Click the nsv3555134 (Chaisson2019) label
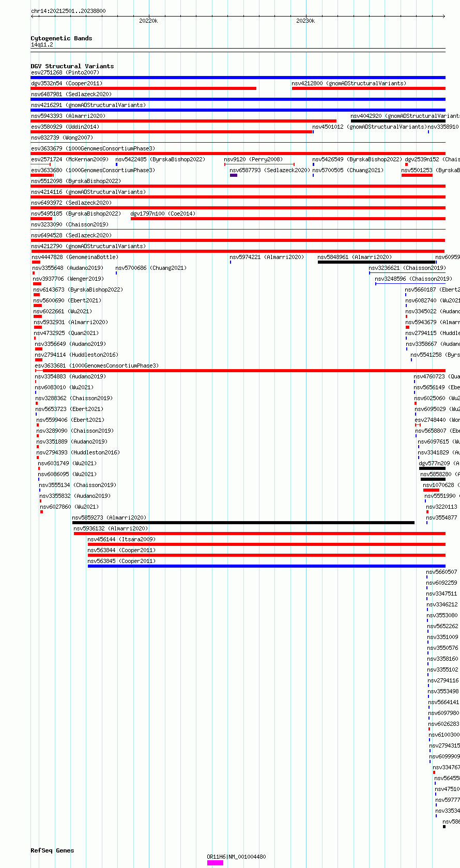460x868 pixels. (x=78, y=485)
